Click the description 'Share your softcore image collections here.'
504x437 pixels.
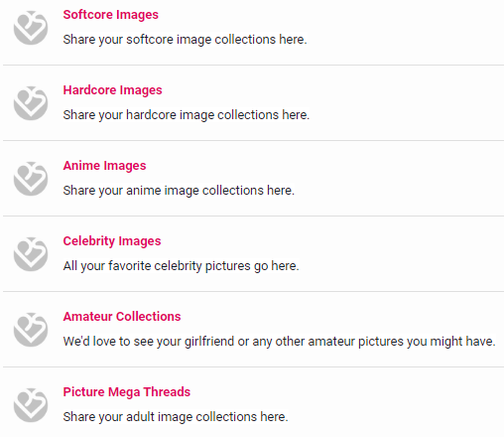185,40
